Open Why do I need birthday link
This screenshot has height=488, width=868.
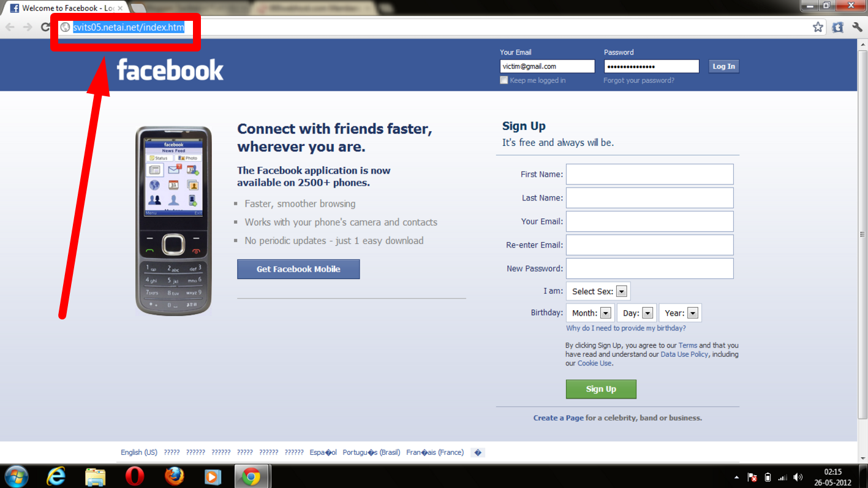626,328
